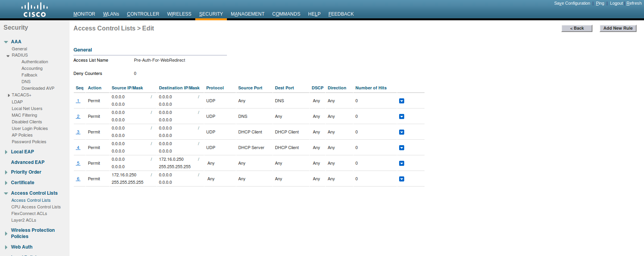Image resolution: width=644 pixels, height=256 pixels.
Task: Open blue dropdown arrow for rule 5
Action: [x=401, y=164]
